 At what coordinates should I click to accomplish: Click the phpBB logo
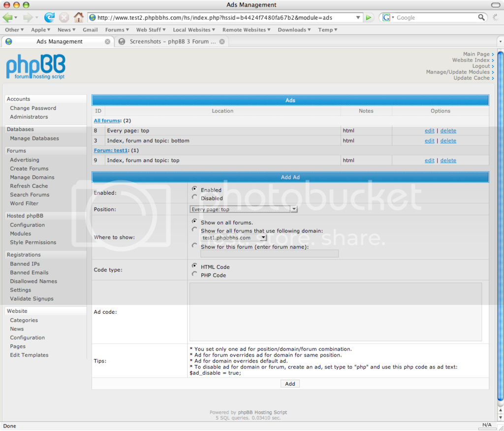pyautogui.click(x=35, y=67)
